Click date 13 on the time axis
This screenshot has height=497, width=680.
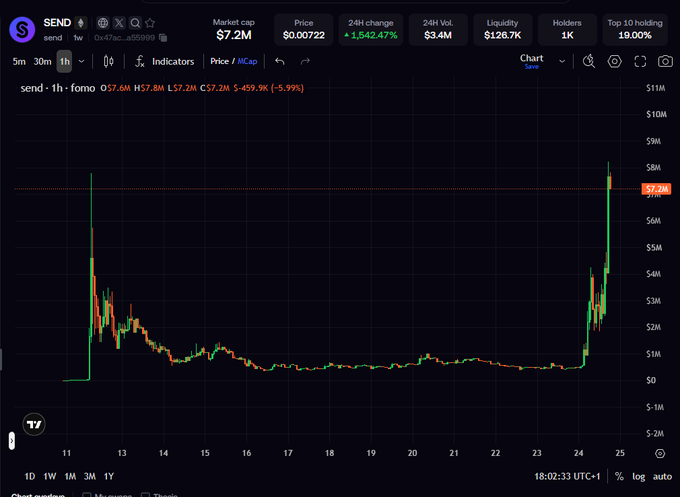122,453
